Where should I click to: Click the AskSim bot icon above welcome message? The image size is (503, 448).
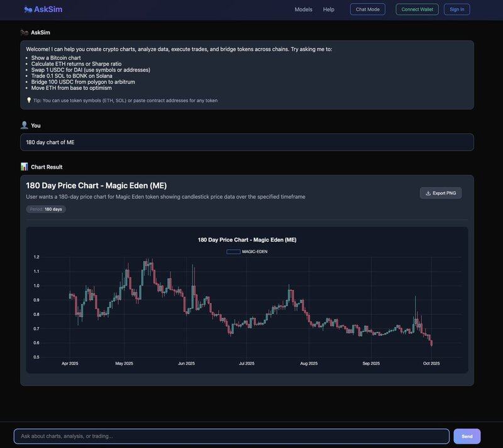point(25,32)
